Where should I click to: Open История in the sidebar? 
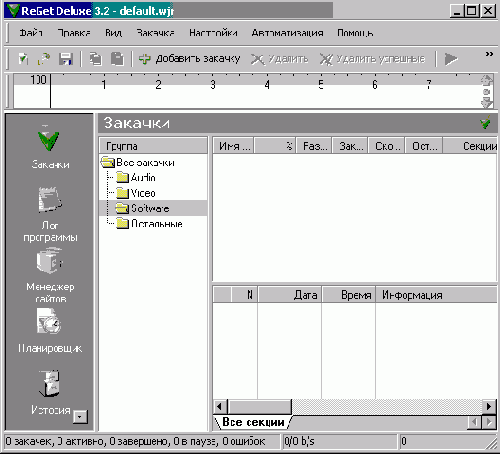[x=50, y=392]
